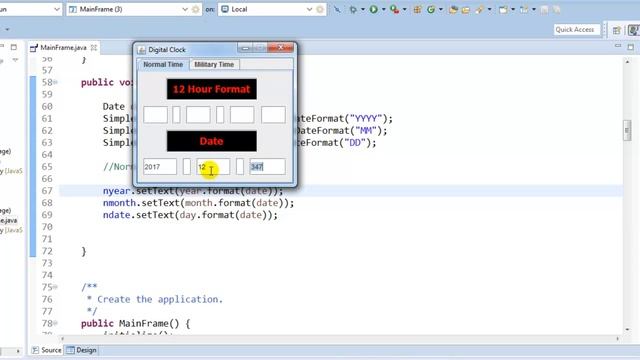This screenshot has height=360, width=640.
Task: Close the MainFrame.java editor tab
Action: click(94, 48)
